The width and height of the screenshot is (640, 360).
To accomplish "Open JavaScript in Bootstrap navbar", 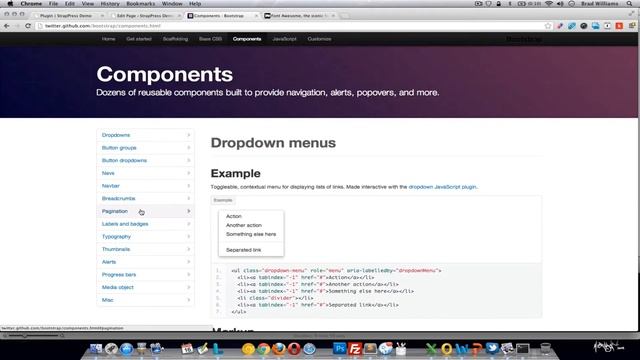I will (x=284, y=39).
